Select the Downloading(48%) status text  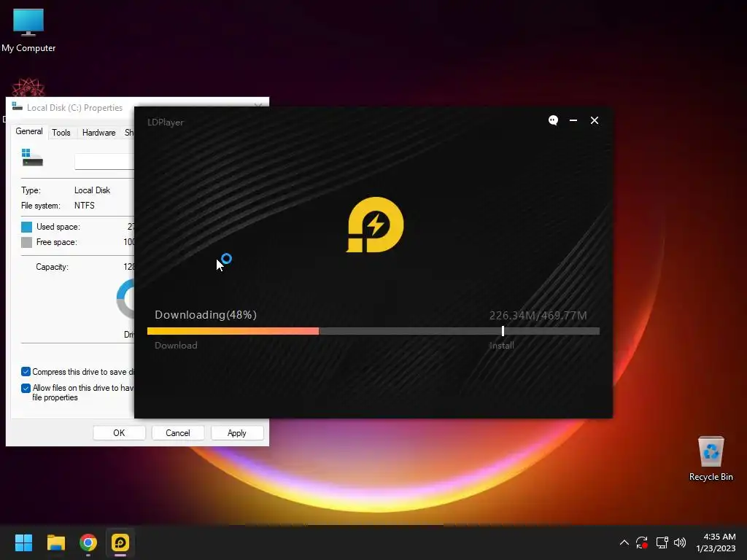(206, 315)
